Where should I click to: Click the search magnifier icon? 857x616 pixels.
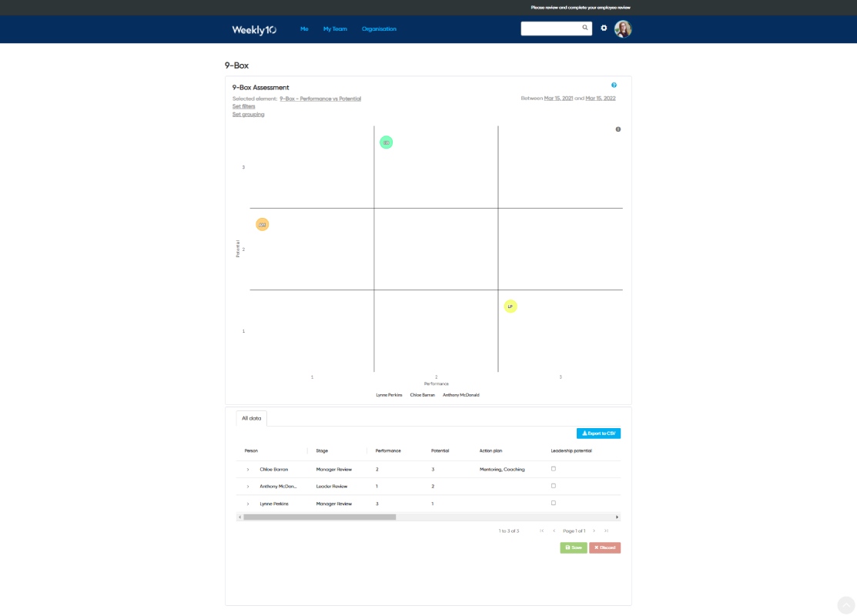pos(585,28)
